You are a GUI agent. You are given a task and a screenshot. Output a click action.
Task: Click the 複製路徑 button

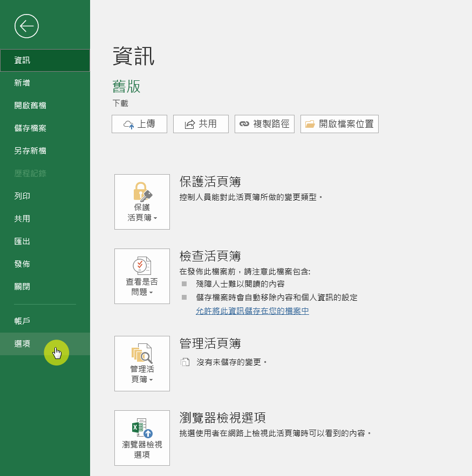click(x=264, y=124)
